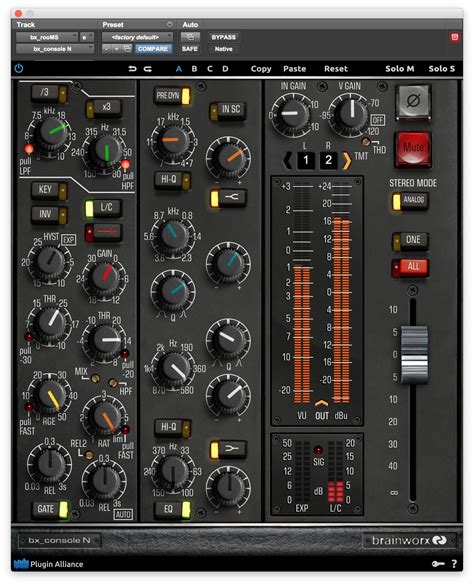Click Solo S
474x585 pixels.
tap(442, 69)
